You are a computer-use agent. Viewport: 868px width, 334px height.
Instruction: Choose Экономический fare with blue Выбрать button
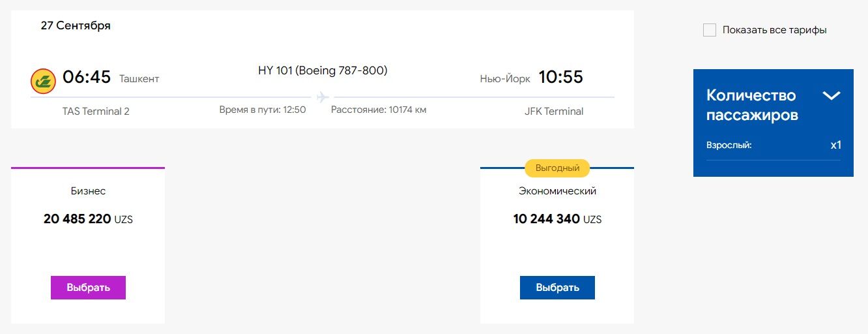(x=557, y=288)
